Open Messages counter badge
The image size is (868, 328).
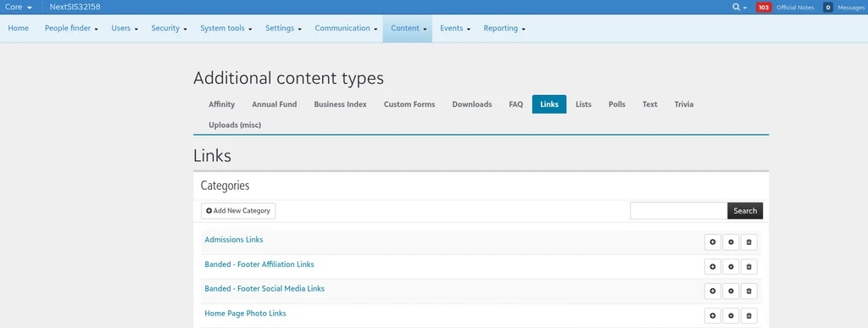coord(828,7)
